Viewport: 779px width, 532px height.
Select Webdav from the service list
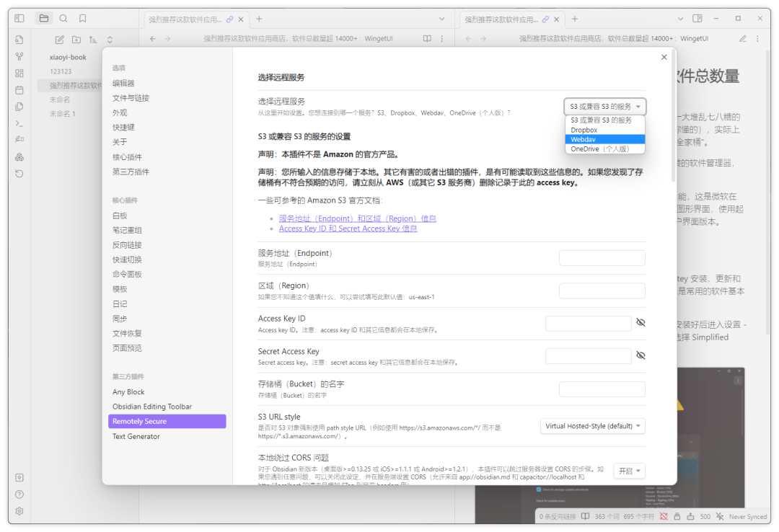[x=604, y=140]
